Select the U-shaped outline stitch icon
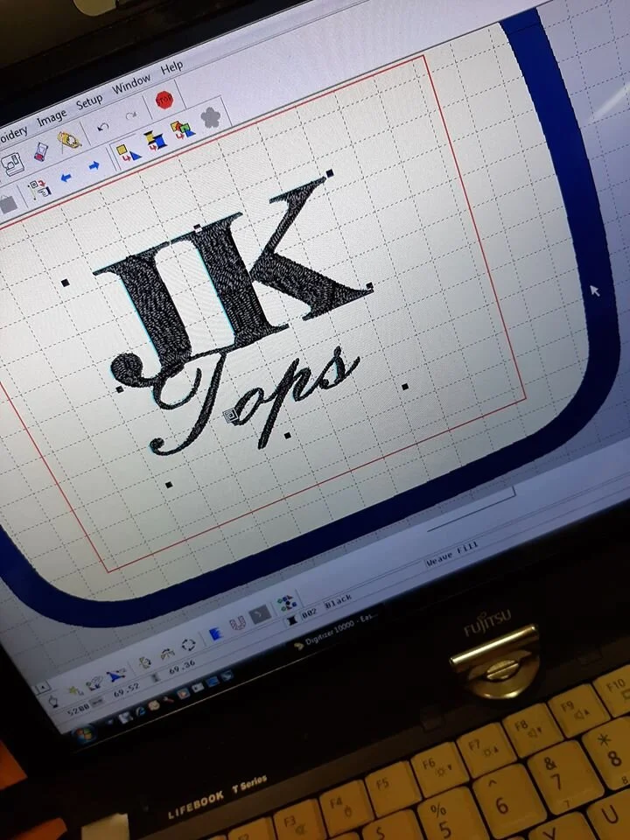The image size is (630, 840). tap(237, 624)
